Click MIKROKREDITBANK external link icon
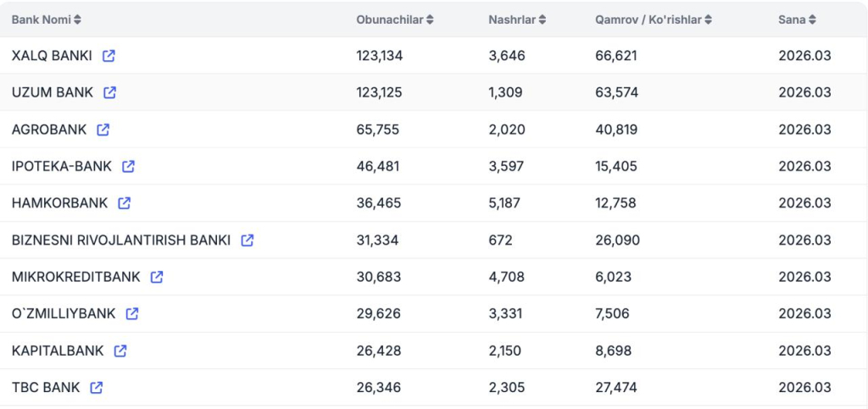Viewport: 868px width, 409px height. 157,277
